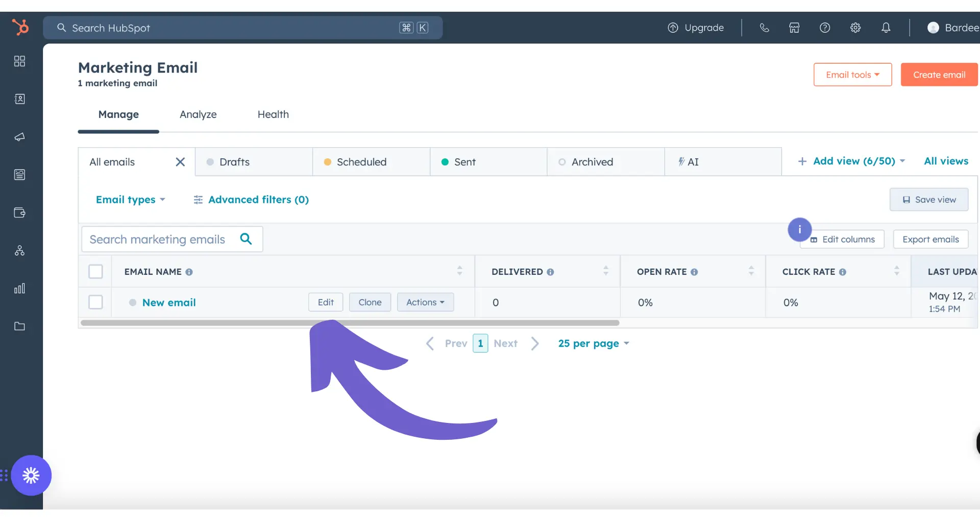The width and height of the screenshot is (980, 521).
Task: Clone the New email
Action: click(x=370, y=302)
